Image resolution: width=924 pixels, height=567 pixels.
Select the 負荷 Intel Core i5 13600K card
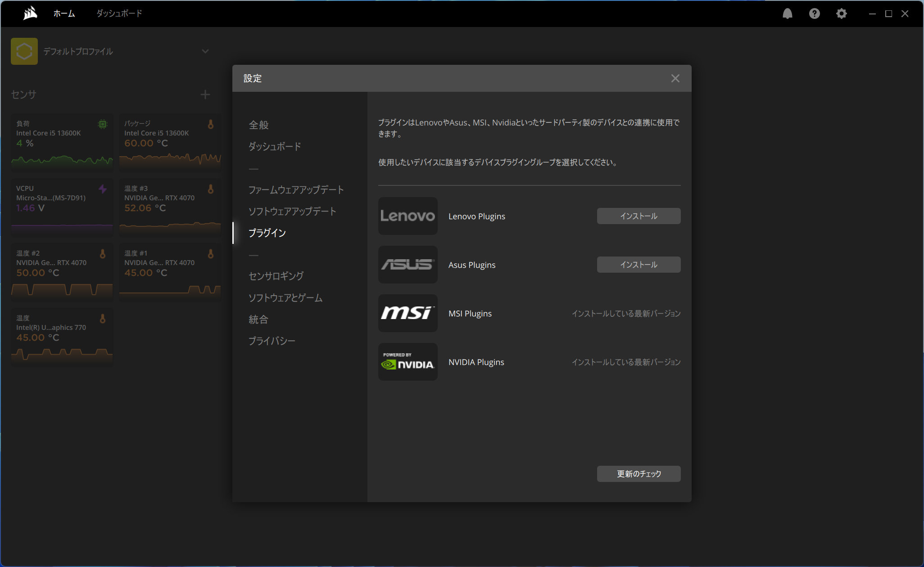[62, 142]
